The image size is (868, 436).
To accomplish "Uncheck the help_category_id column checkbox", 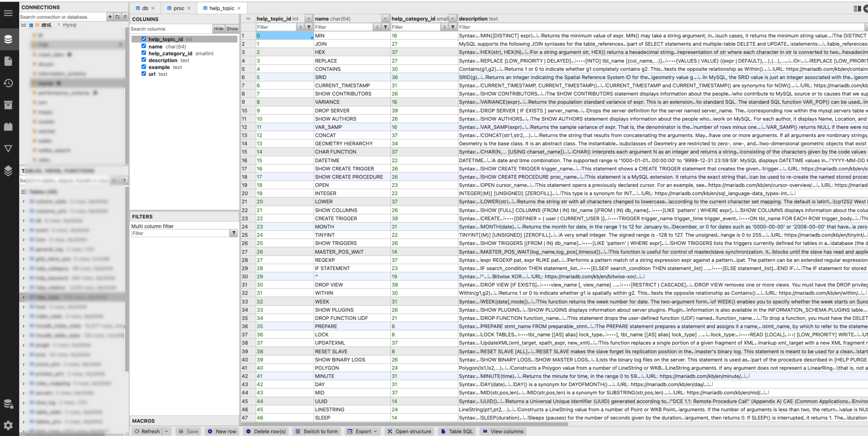I will (144, 53).
